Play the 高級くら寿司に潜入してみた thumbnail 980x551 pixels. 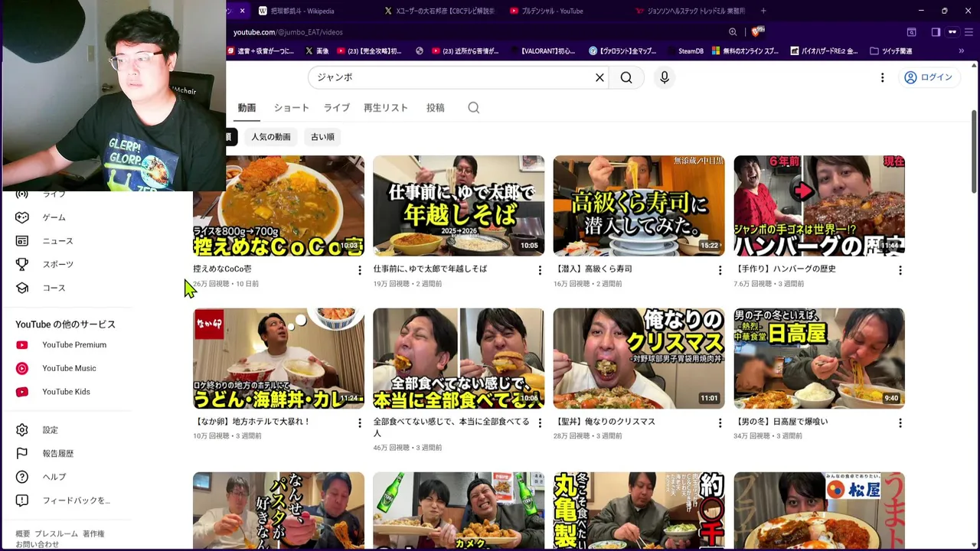pyautogui.click(x=639, y=206)
